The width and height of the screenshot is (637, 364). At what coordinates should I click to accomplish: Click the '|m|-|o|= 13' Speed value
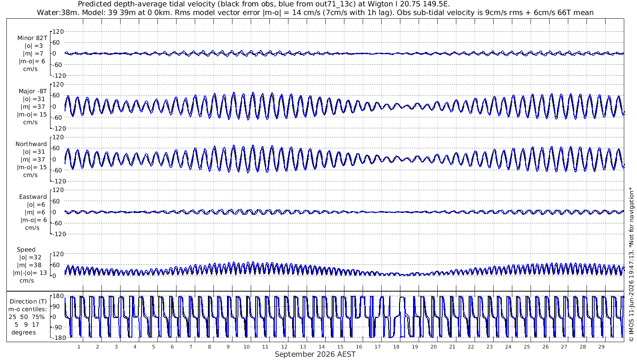point(30,273)
